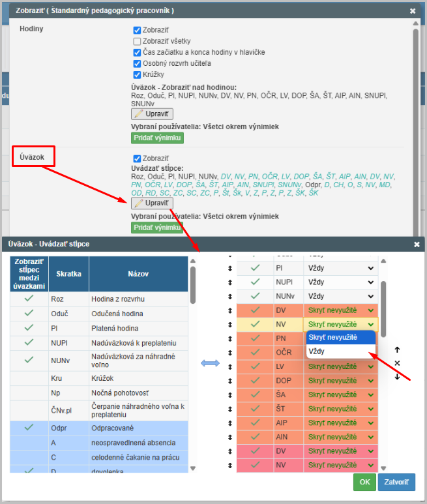
Task: Click reorder handle of ŠT row
Action: 230,409
